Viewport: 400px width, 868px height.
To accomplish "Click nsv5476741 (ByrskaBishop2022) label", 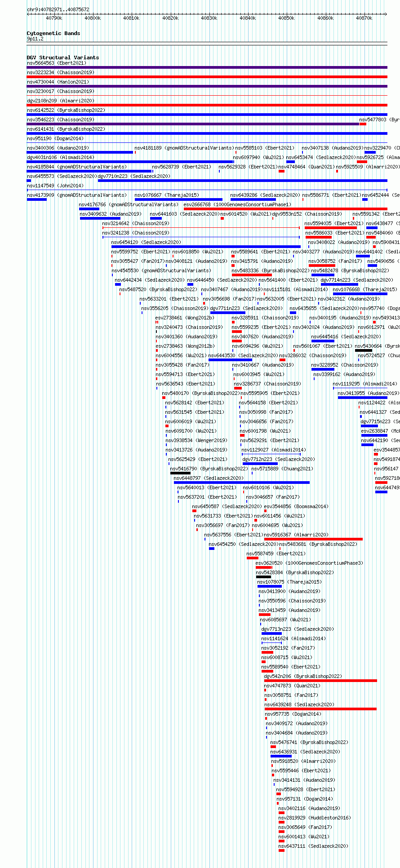I will (309, 743).
